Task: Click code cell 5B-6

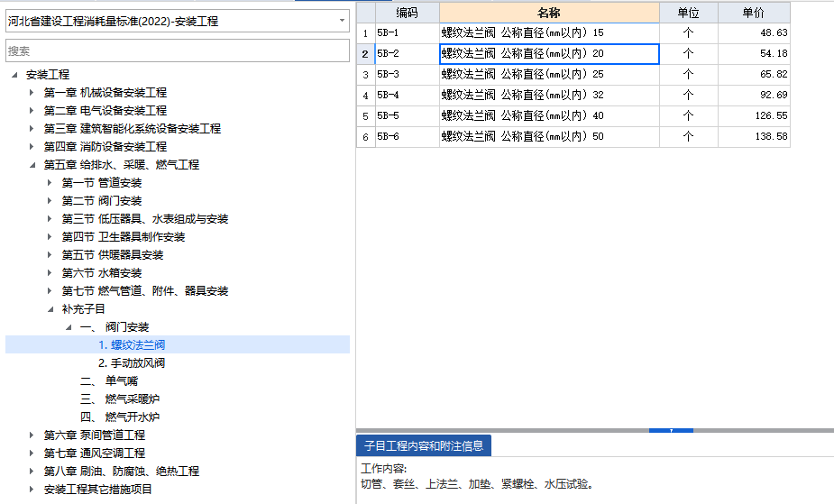Action: coord(408,137)
